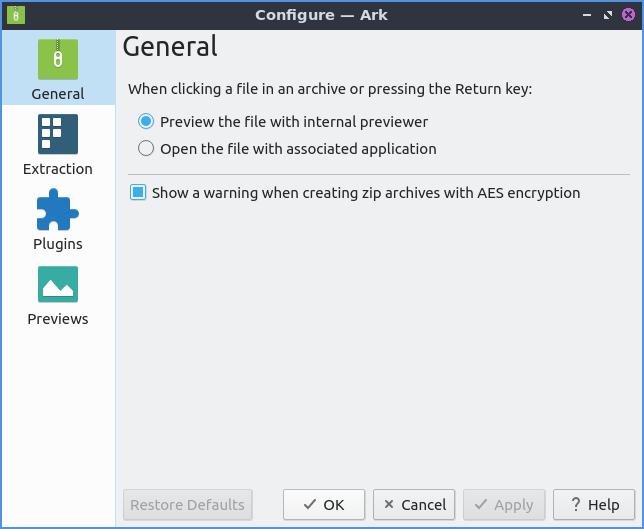Open Help from the dialog buttons
Viewport: 644px width, 529px height.
[594, 505]
